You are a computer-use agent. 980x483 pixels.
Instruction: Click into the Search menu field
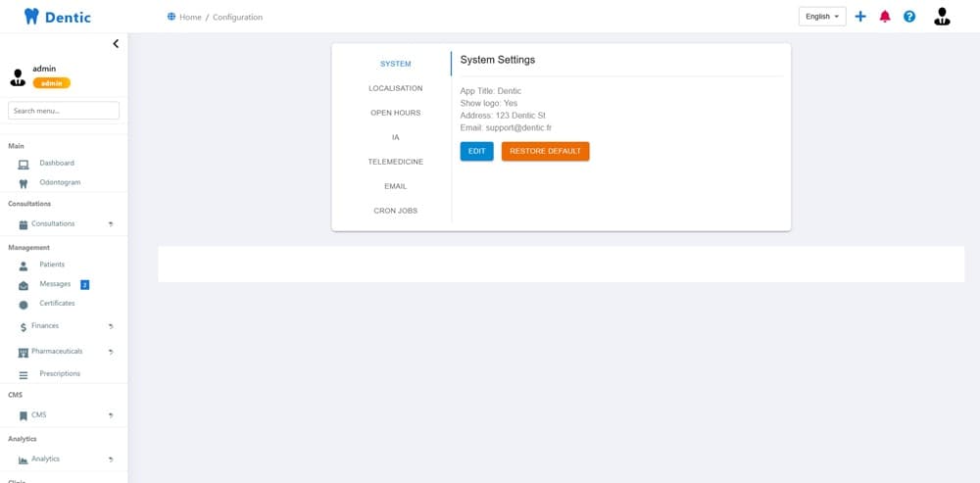64,111
